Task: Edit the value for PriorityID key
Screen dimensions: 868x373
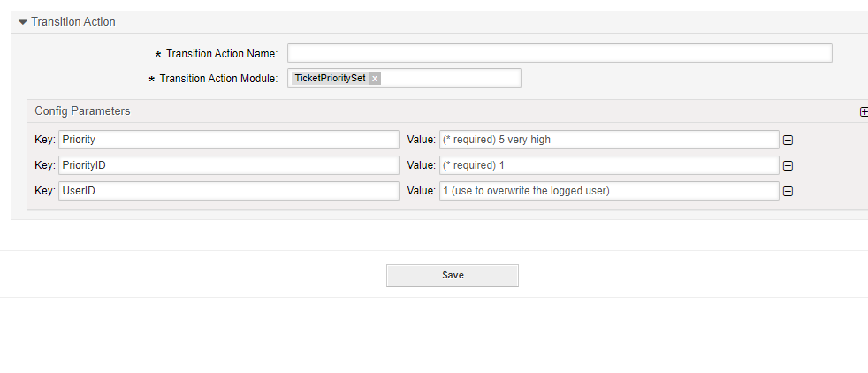Action: 608,165
